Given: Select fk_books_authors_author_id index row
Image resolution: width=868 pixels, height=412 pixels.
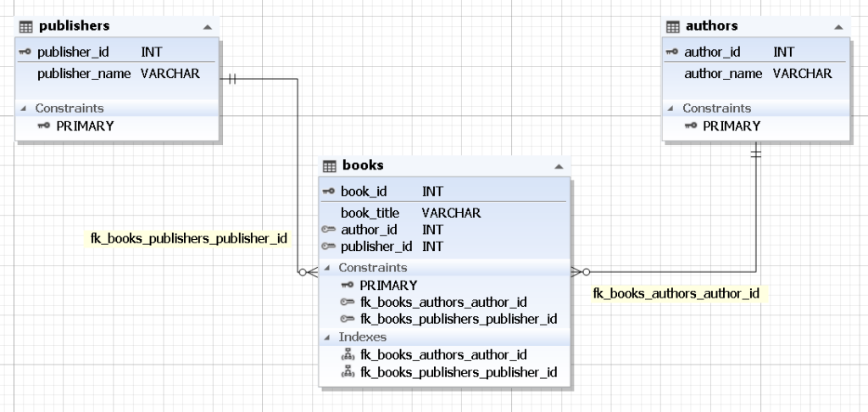Looking at the screenshot, I should click(444, 355).
